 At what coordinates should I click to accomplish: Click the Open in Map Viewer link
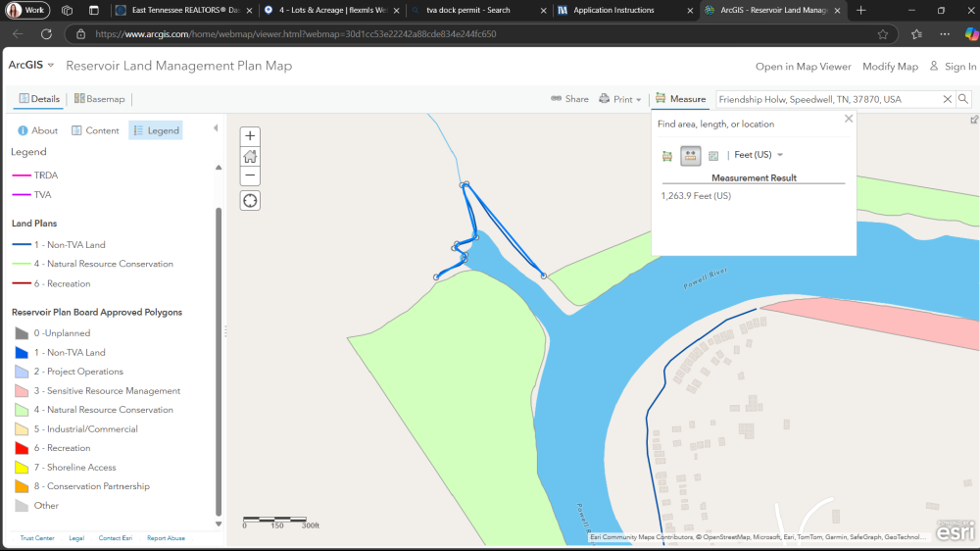(803, 67)
